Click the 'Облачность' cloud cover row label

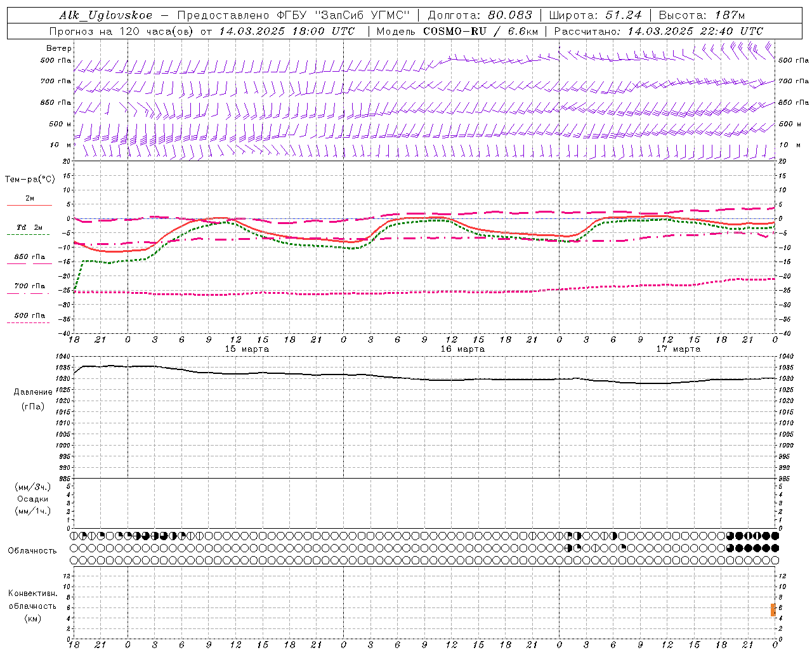click(x=32, y=551)
